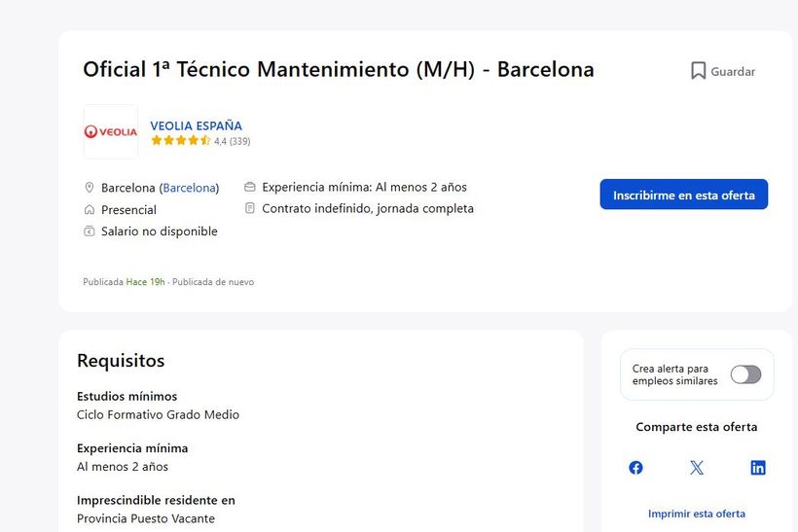
Task: Click the location pin icon
Action: tap(90, 188)
